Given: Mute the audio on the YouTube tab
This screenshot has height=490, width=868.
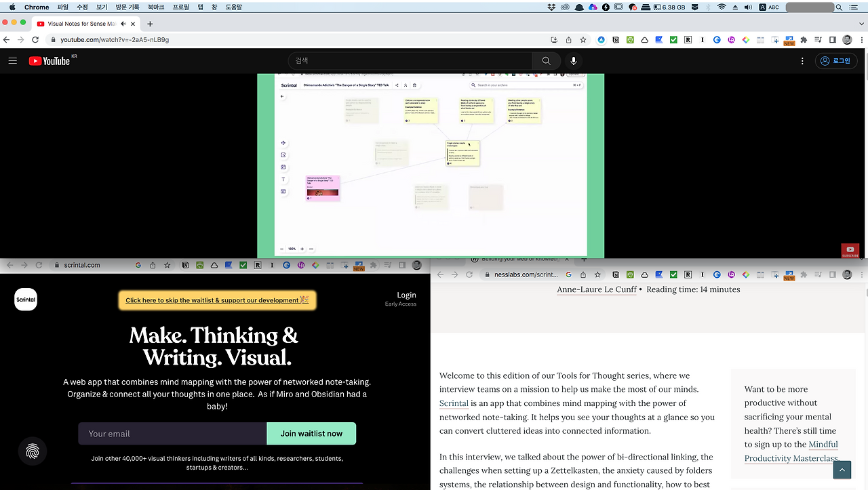Looking at the screenshot, I should tap(123, 24).
